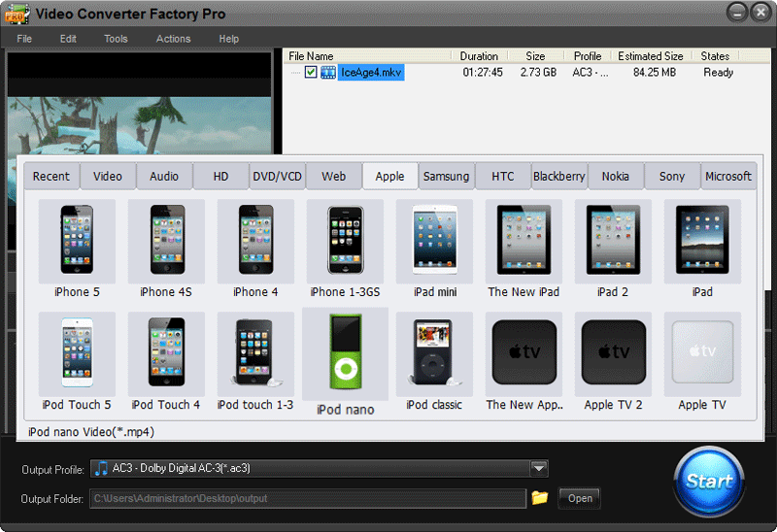Switch to the Nokia tab
Screen dimensions: 777x532
click(616, 177)
